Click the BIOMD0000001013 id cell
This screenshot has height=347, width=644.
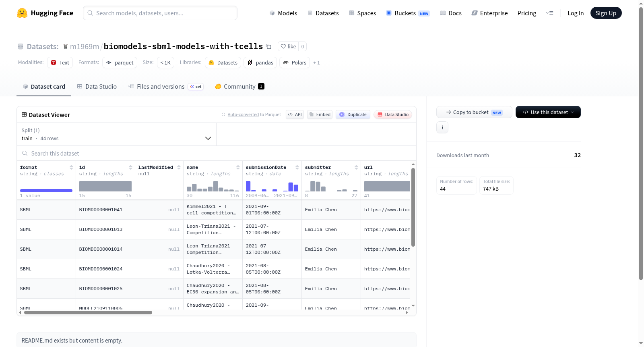point(105,229)
